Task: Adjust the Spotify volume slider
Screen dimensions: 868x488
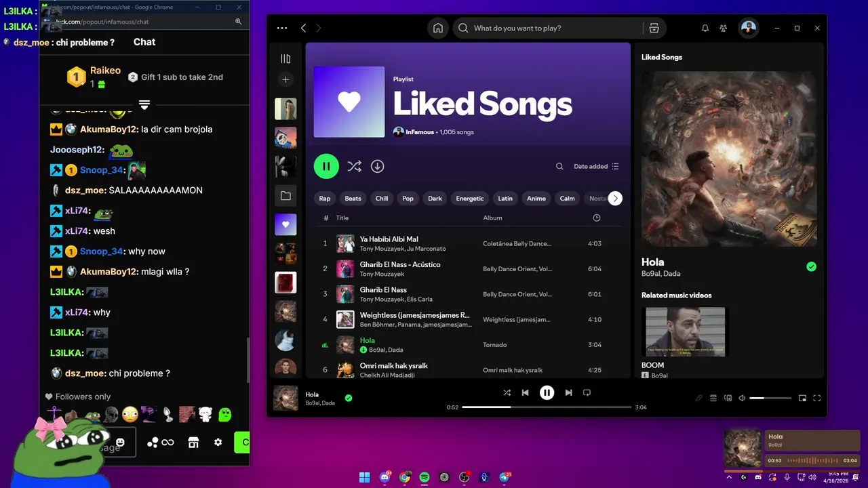Action: point(770,398)
